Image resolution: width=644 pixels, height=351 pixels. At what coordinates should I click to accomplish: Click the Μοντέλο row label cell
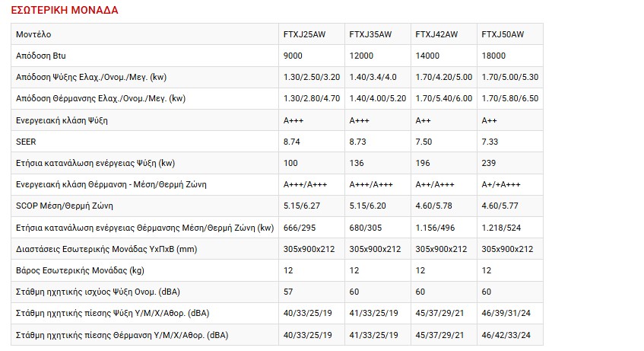34,34
